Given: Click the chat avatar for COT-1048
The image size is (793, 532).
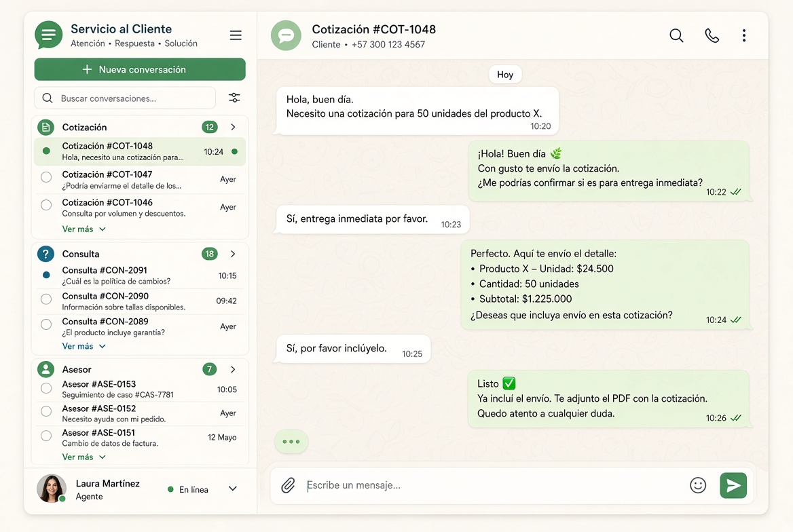Looking at the screenshot, I should [286, 35].
